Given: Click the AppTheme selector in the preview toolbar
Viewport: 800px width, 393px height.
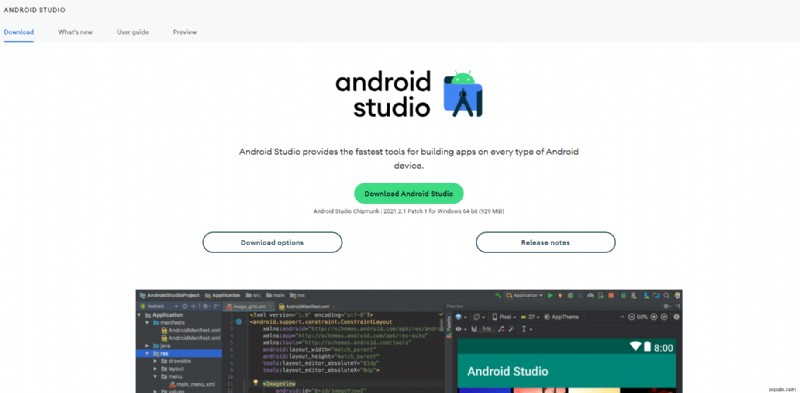Looking at the screenshot, I should click(x=561, y=317).
